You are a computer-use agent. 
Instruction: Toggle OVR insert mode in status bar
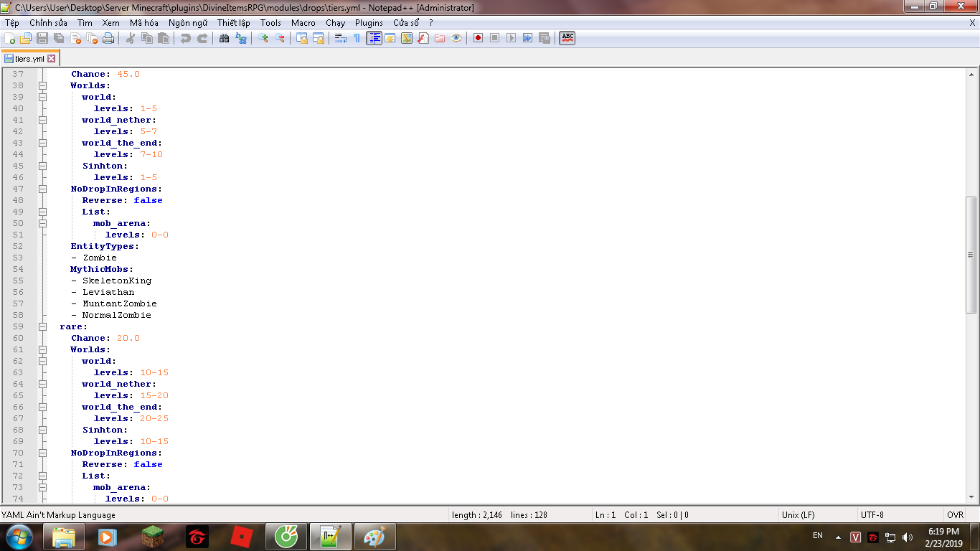click(x=955, y=515)
